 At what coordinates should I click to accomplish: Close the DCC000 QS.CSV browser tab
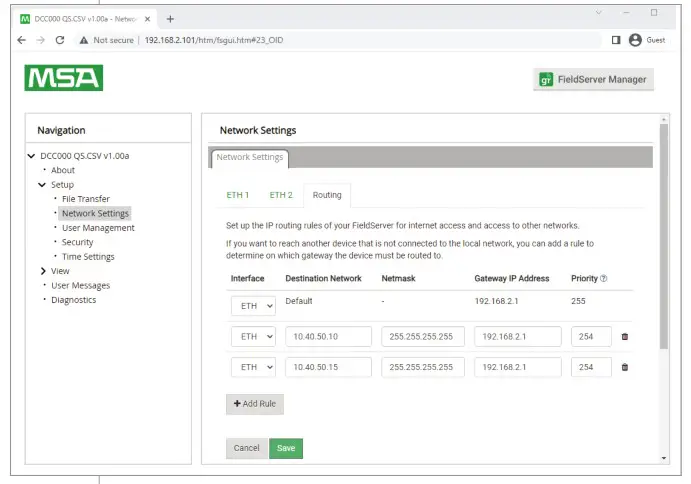tap(148, 19)
